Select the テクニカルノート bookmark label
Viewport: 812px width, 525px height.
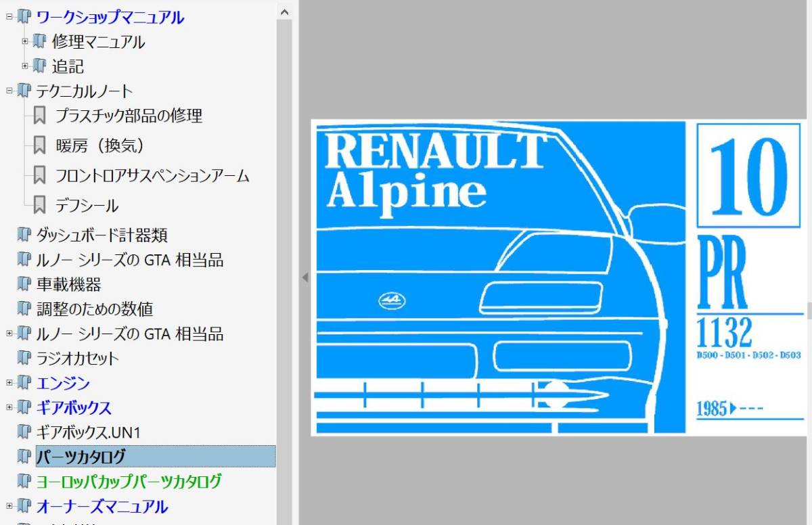pyautogui.click(x=85, y=91)
